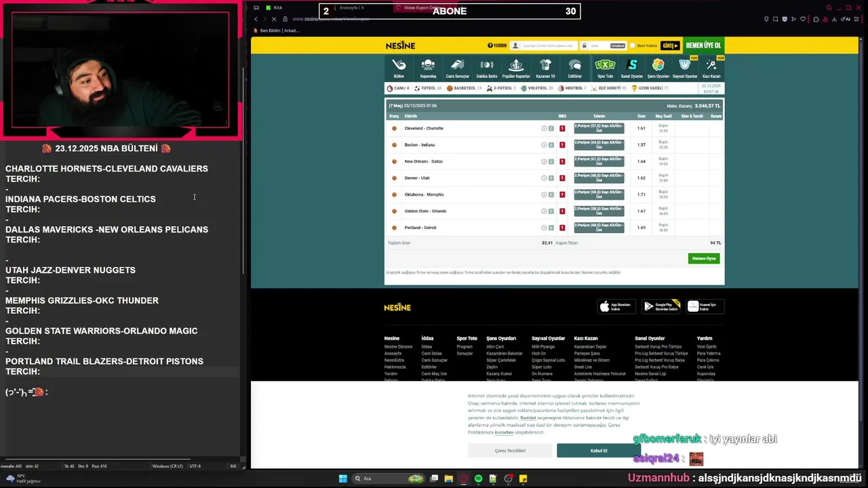
Task: Click the Oklahoma - Memphis match name
Action: click(424, 195)
